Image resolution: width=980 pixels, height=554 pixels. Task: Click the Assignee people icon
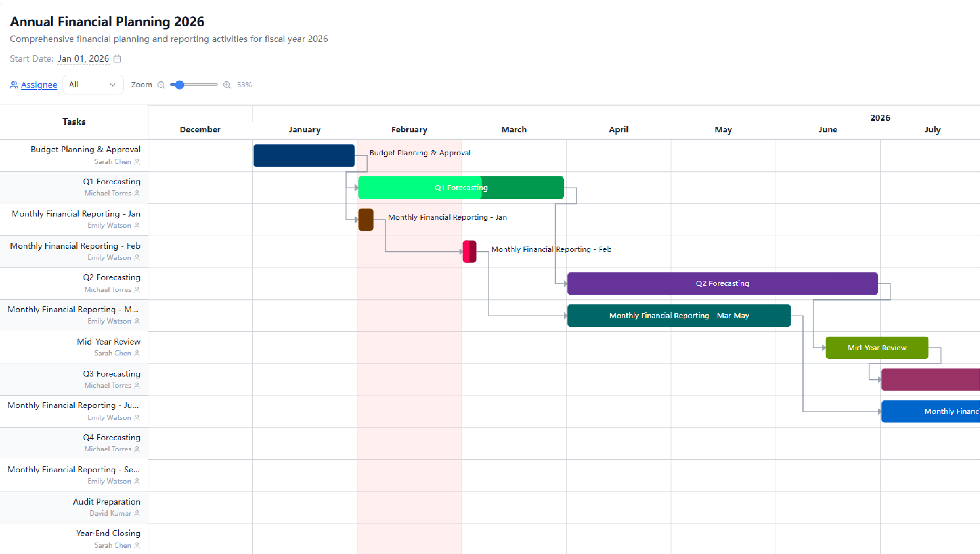click(14, 85)
